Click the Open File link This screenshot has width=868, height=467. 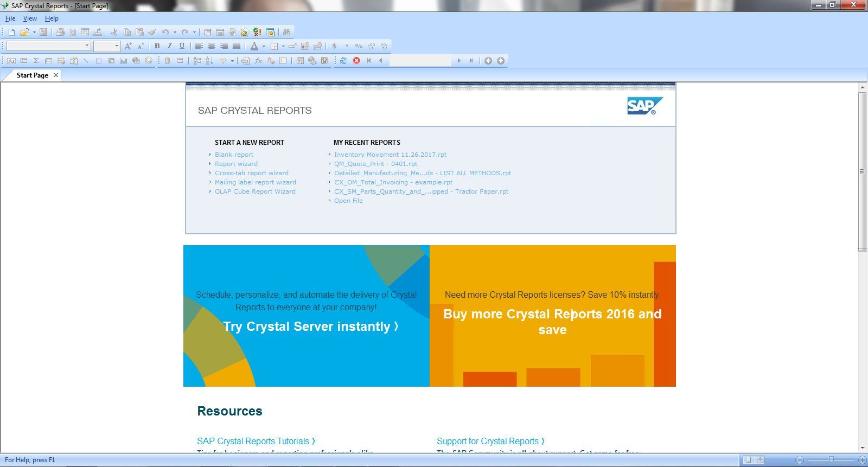coord(348,201)
